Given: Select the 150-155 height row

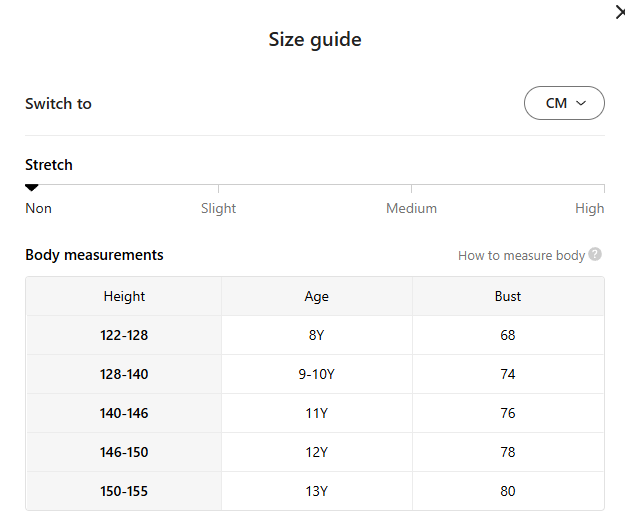Looking at the screenshot, I should coord(124,491).
